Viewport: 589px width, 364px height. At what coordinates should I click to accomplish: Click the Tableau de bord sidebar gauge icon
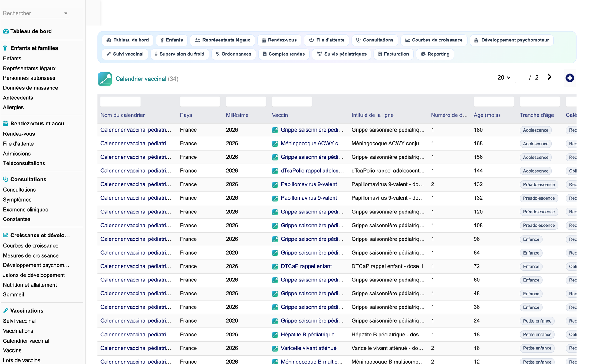(x=6, y=31)
